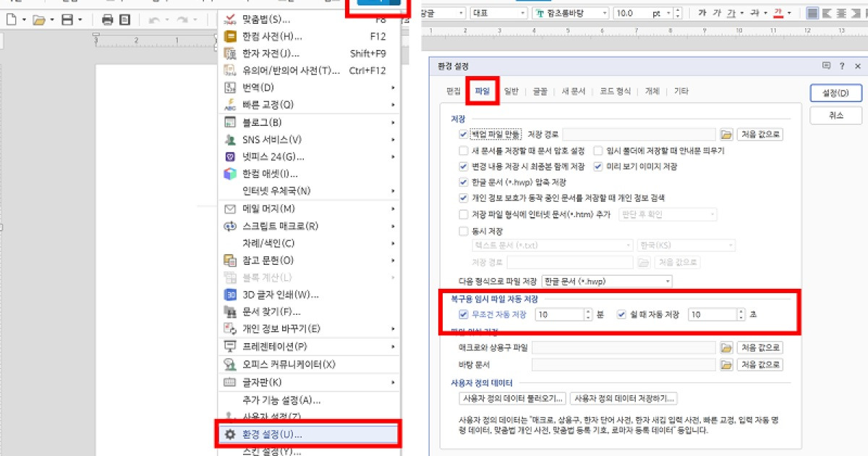Toggle 쉴 때 자동 저장 checkbox
The height and width of the screenshot is (456, 868).
[621, 315]
